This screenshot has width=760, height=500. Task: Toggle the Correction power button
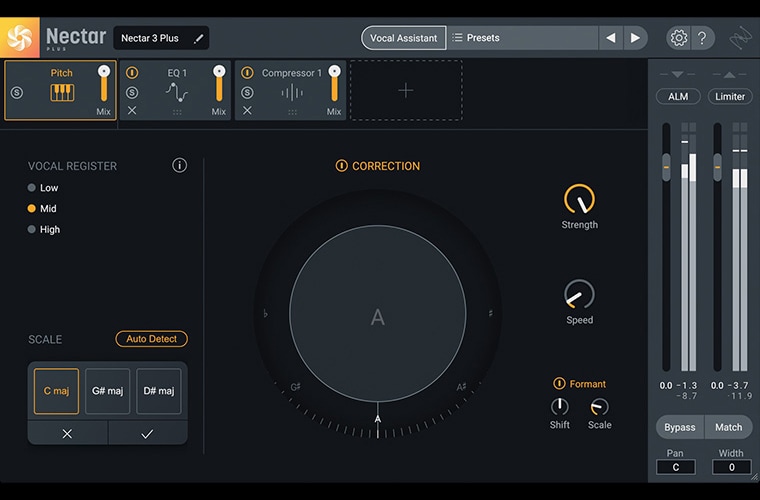point(341,166)
